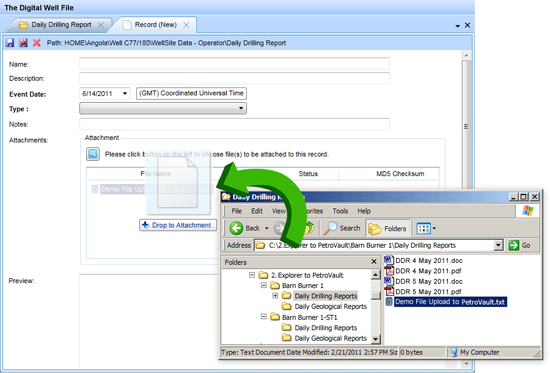Select Daily Geological Reports under Barn Burner 1
This screenshot has width=550, height=373.
pos(330,307)
